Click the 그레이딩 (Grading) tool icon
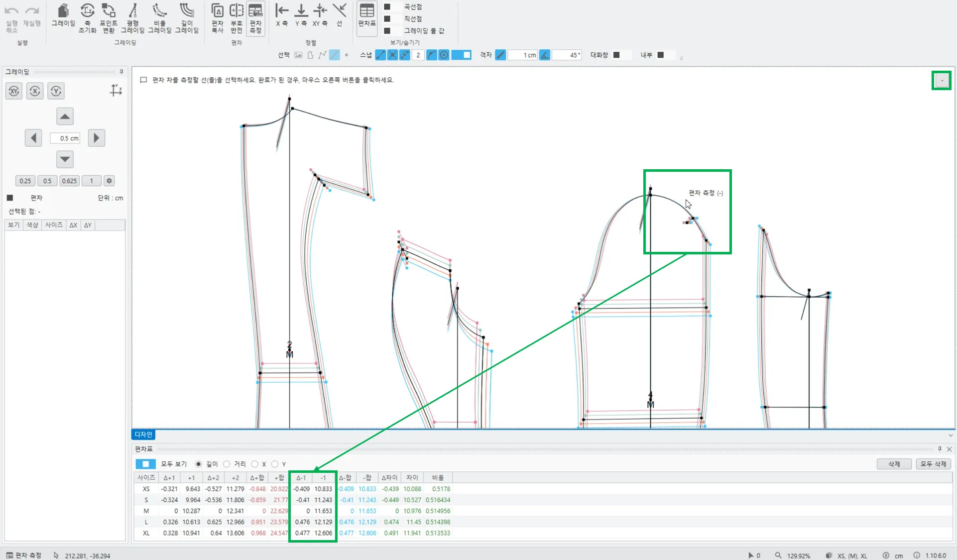957x560 pixels. pyautogui.click(x=63, y=16)
